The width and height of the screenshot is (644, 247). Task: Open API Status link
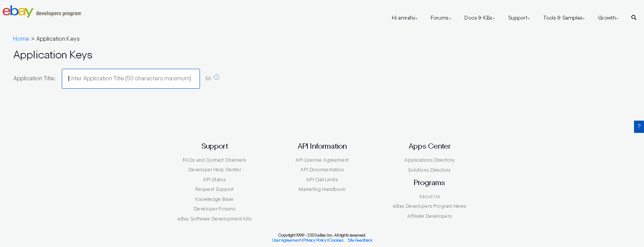tap(215, 180)
